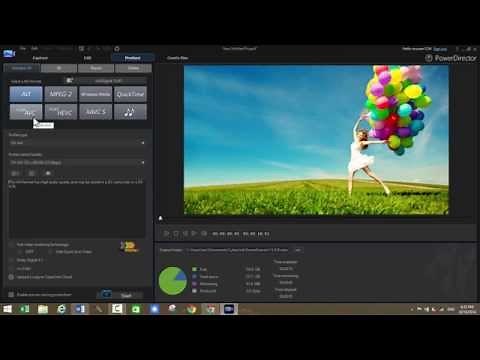Image resolution: width=480 pixels, height=360 pixels.
Task: Choose the QuickTime format button
Action: [x=130, y=94]
